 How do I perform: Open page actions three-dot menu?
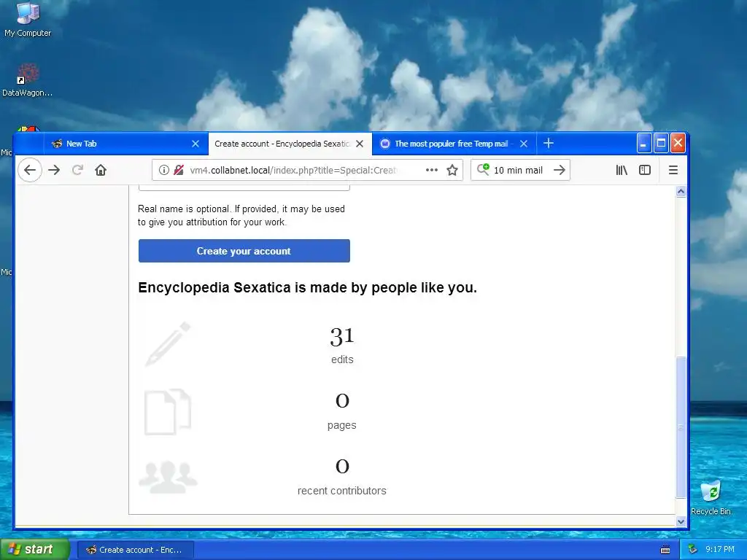(432, 170)
